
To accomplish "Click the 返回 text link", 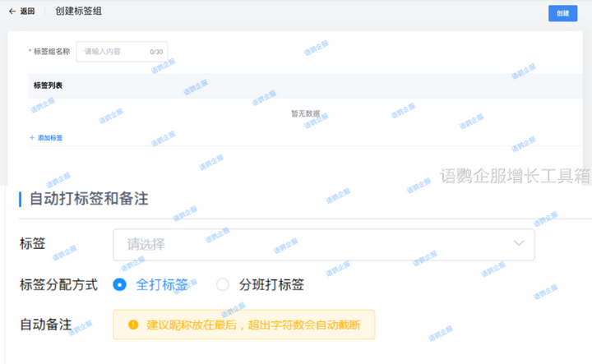I will tap(27, 12).
